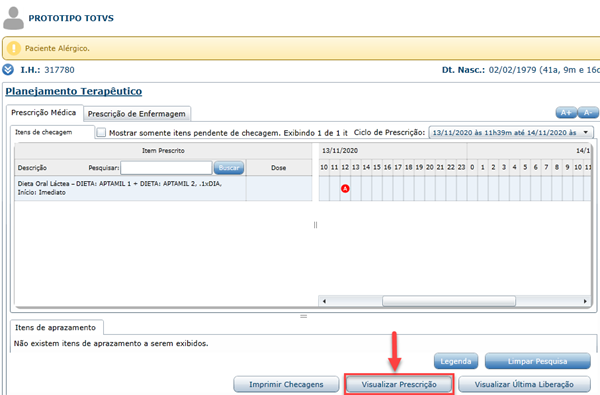Click the Item Prescrito header
Viewport: 600px width, 395px height.
coord(163,150)
